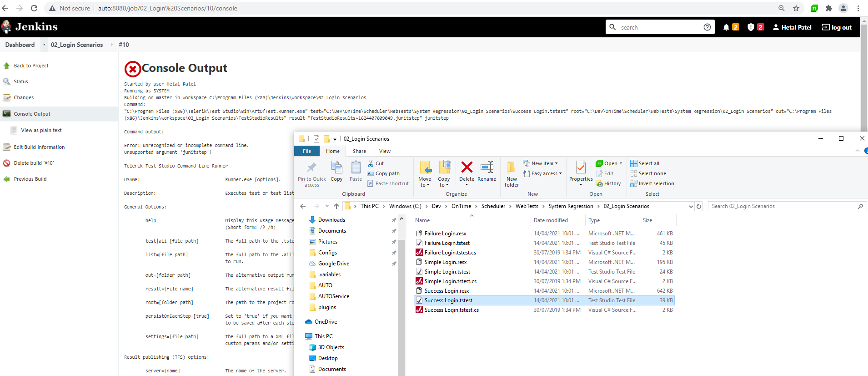Click the Jenkins security shield warning icon
The width and height of the screenshot is (868, 376).
(x=751, y=27)
